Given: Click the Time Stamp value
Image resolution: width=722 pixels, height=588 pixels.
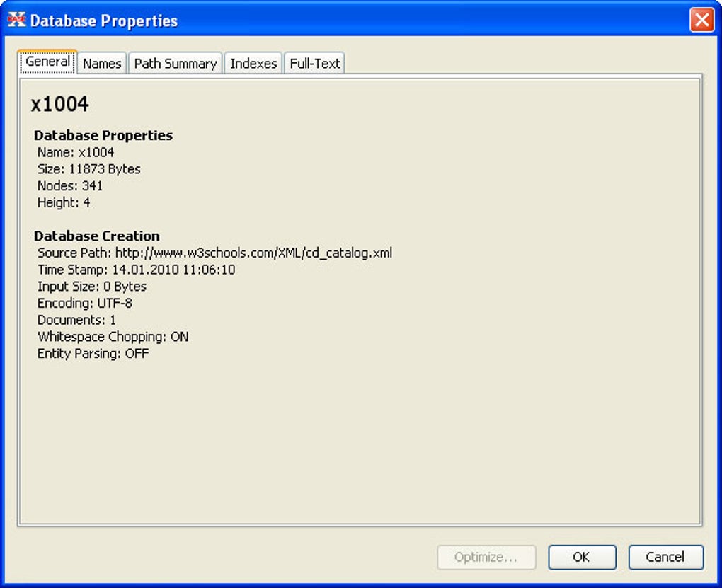Looking at the screenshot, I should (137, 270).
